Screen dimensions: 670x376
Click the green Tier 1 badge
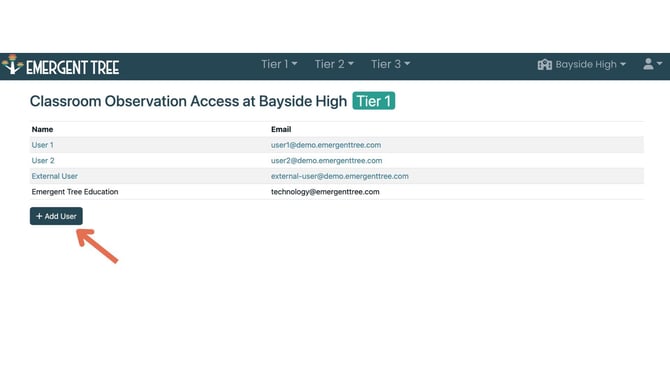pyautogui.click(x=373, y=101)
